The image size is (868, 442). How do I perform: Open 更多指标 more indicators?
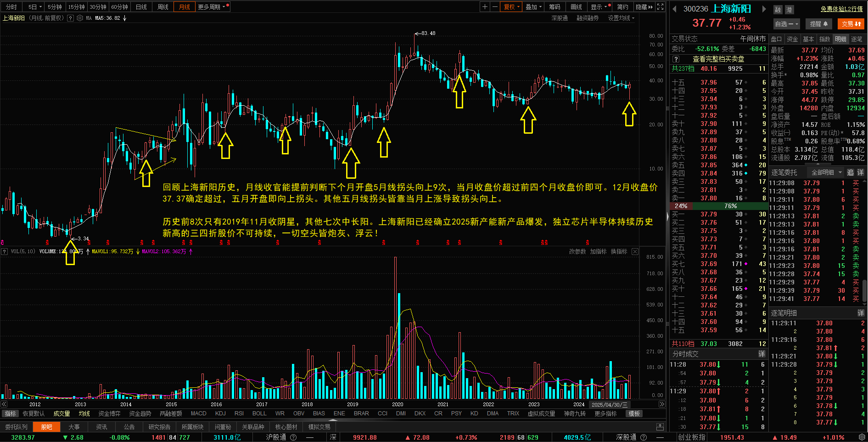click(605, 414)
